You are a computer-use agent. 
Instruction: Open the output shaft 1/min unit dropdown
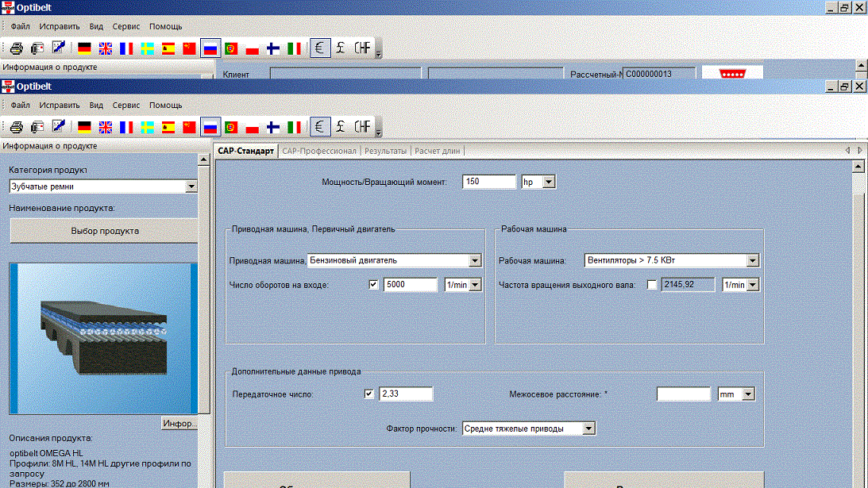[x=753, y=284]
